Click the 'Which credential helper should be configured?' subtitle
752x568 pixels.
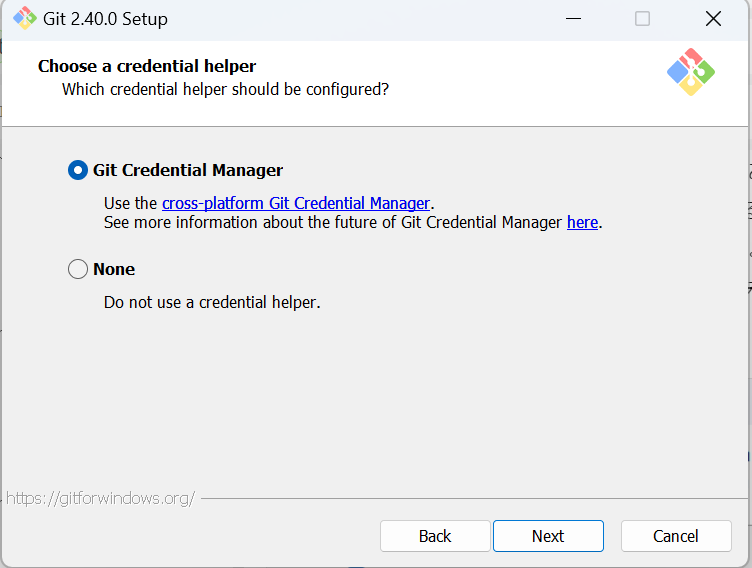(x=225, y=89)
